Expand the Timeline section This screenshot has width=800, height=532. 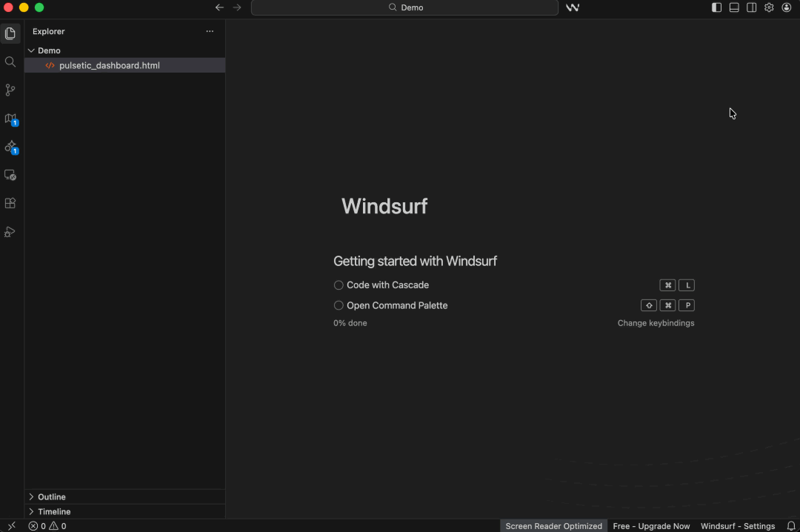point(52,511)
